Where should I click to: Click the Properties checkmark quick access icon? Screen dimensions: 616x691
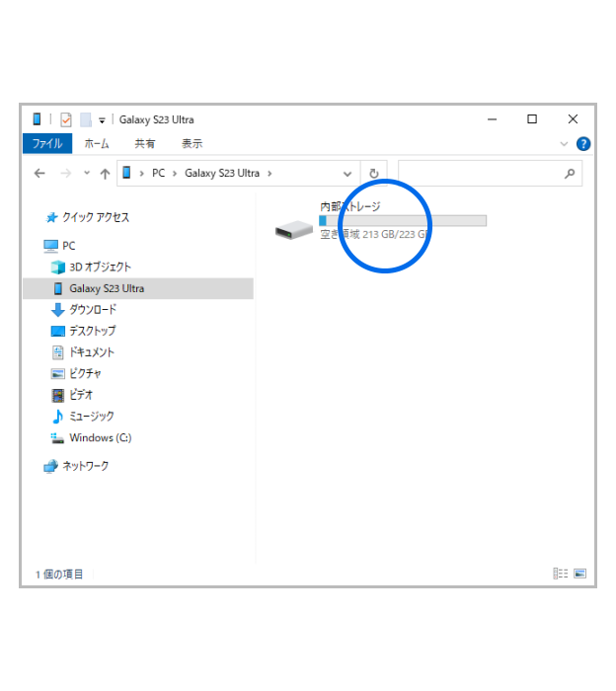pos(66,119)
